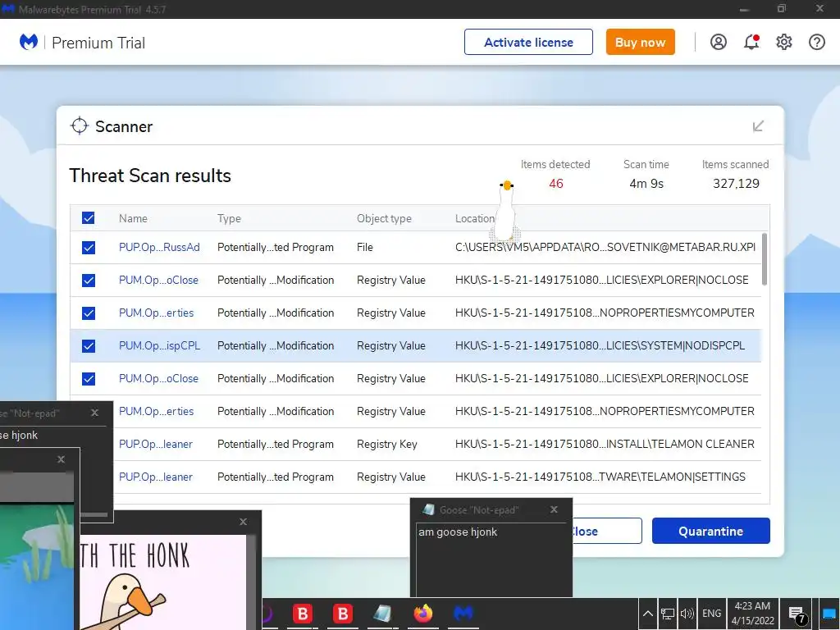Select the SYSTEM|NODISPCPL location cell
The height and width of the screenshot is (630, 840).
tap(600, 346)
